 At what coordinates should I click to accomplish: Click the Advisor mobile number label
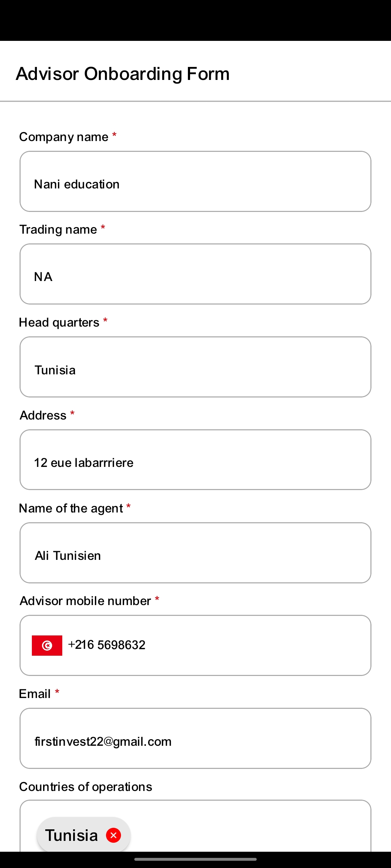click(85, 601)
